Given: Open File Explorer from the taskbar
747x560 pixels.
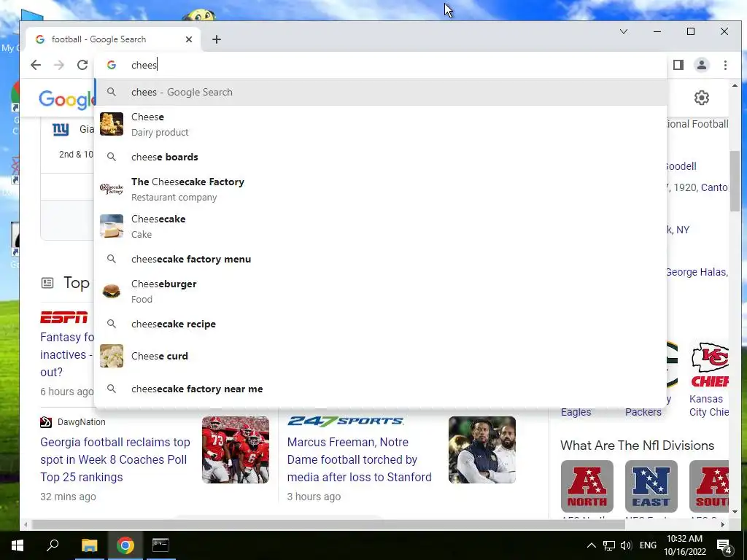Looking at the screenshot, I should (x=90, y=545).
